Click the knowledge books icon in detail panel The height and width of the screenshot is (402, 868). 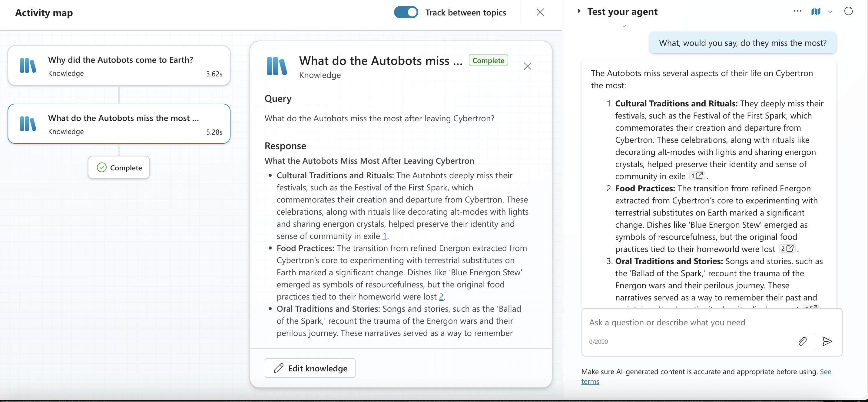[x=277, y=66]
